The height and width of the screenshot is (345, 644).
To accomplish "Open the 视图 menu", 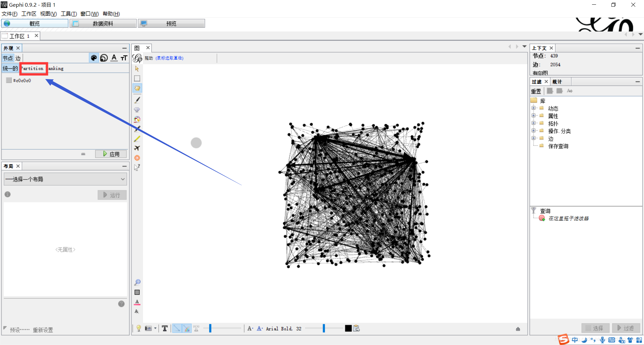I will coord(48,14).
